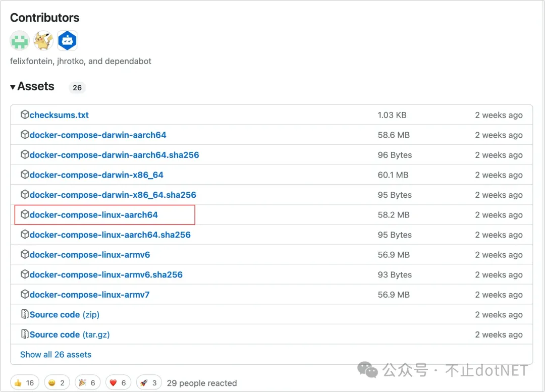The width and height of the screenshot is (545, 392).
Task: Click felixfontein's green pixel avatar
Action: click(20, 41)
